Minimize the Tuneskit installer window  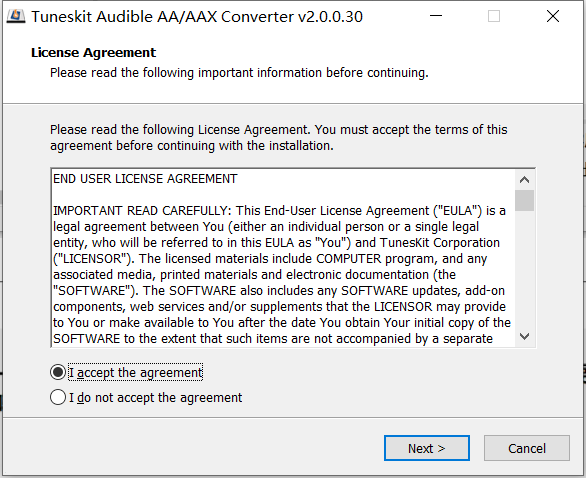436,16
